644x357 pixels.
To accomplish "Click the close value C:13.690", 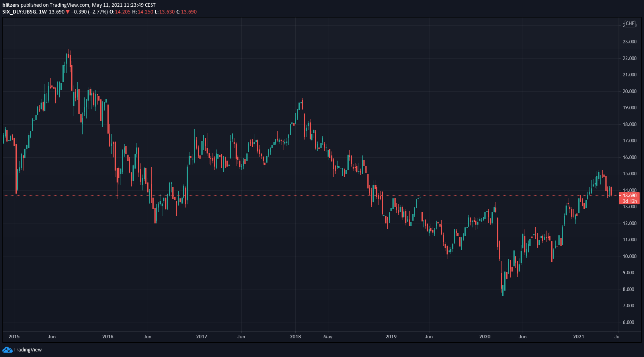I will pos(187,12).
